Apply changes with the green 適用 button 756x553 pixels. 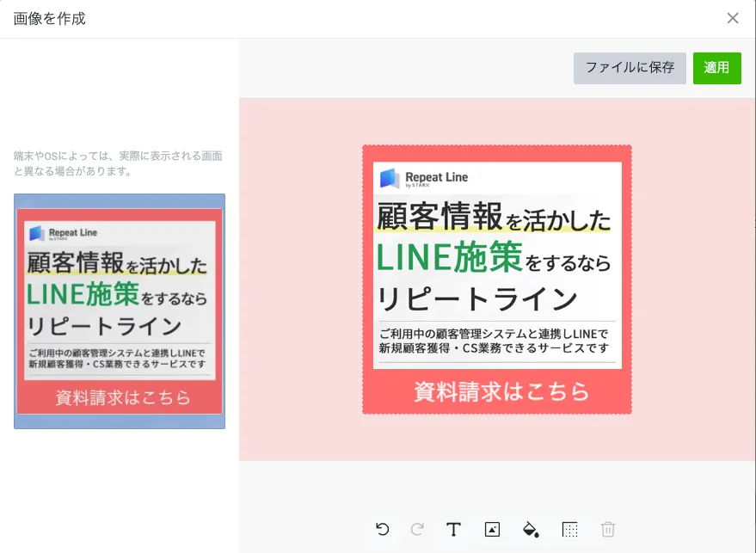click(x=717, y=68)
